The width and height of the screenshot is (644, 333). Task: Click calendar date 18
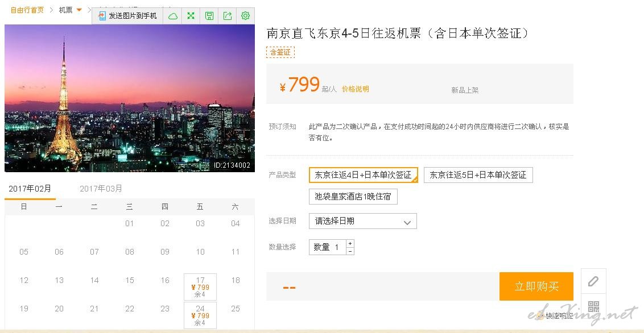[236, 281]
